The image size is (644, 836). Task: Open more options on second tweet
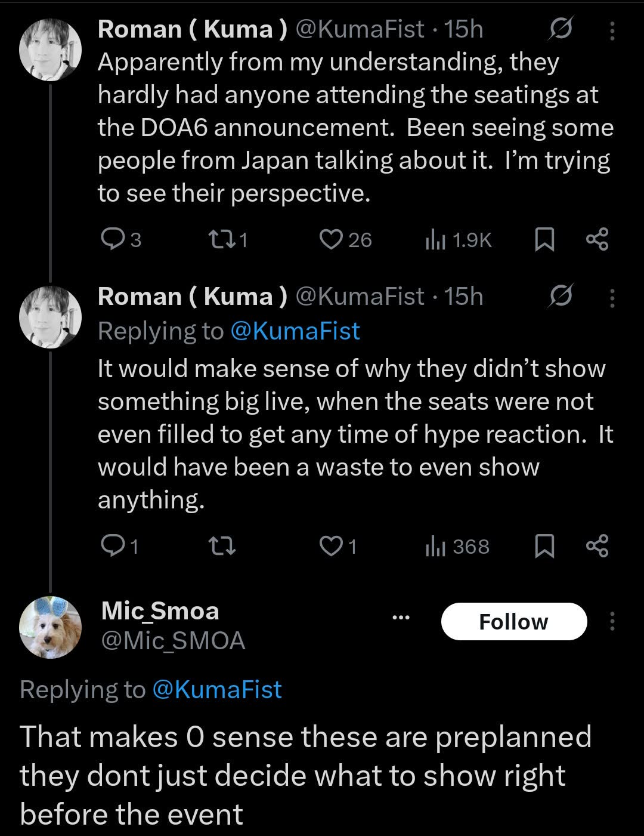[612, 297]
